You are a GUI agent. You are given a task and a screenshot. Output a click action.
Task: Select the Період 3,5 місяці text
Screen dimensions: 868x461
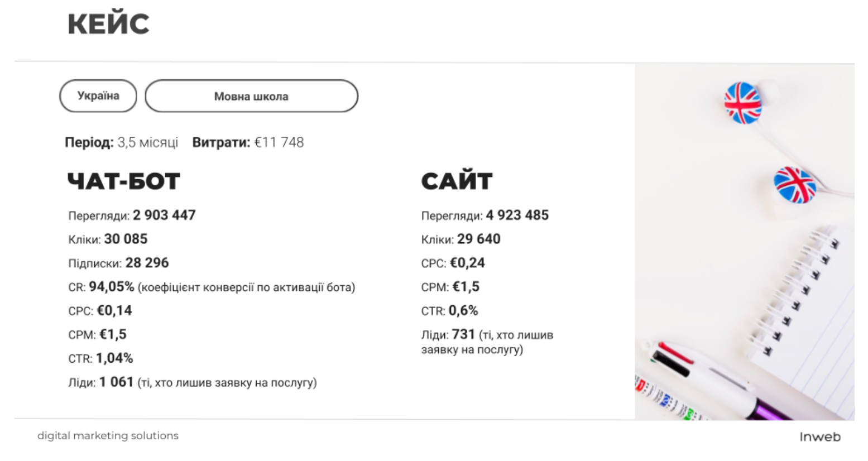[x=122, y=143]
